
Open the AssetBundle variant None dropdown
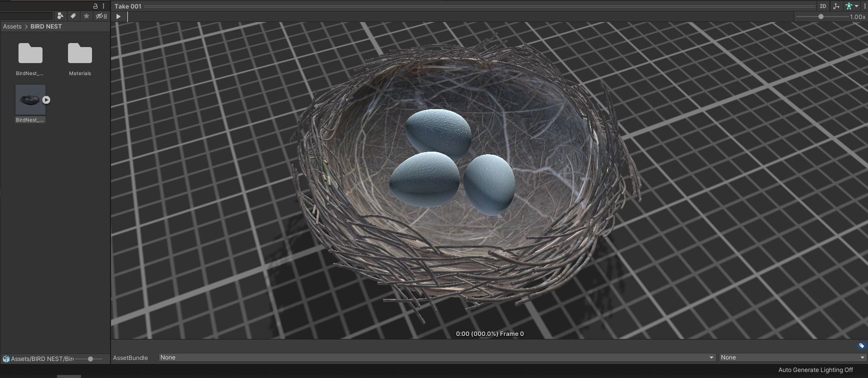(x=792, y=357)
